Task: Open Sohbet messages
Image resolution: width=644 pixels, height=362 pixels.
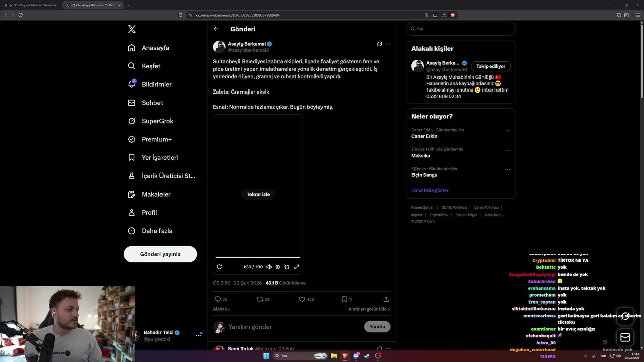Action: (145, 103)
